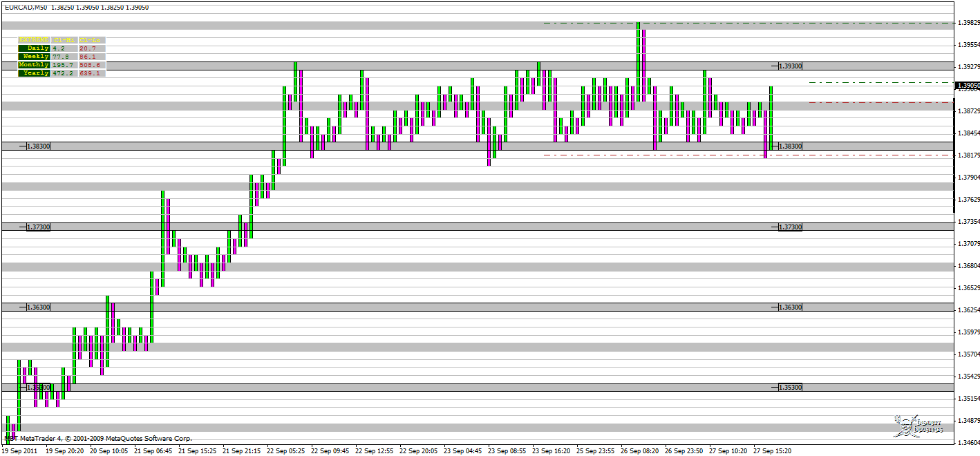Click the 1.37300 label at left chart edge

click(x=39, y=227)
